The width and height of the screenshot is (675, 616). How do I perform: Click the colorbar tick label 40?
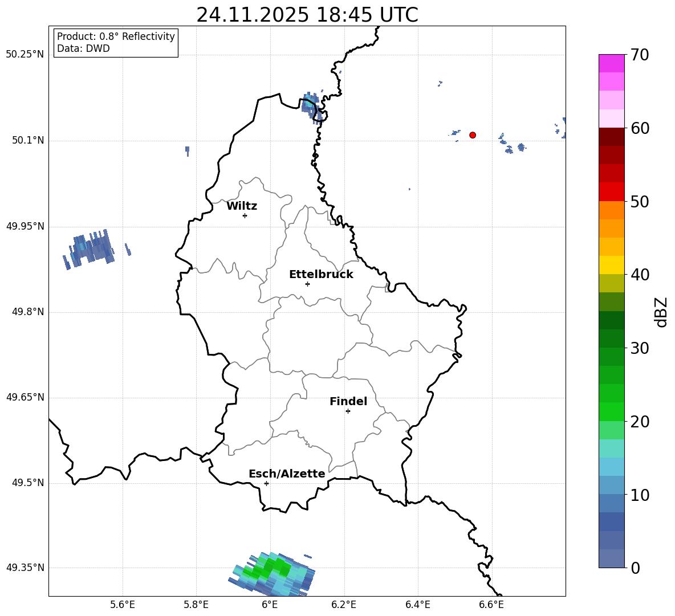click(640, 275)
